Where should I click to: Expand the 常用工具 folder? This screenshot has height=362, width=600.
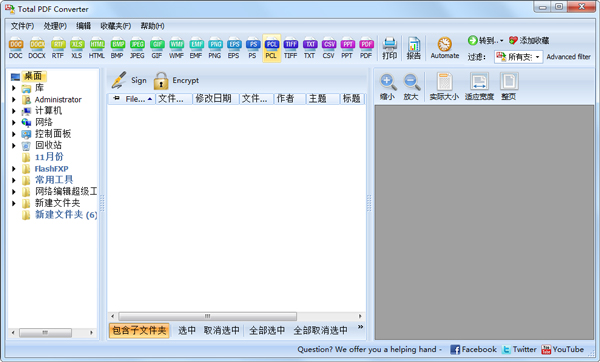coord(14,180)
